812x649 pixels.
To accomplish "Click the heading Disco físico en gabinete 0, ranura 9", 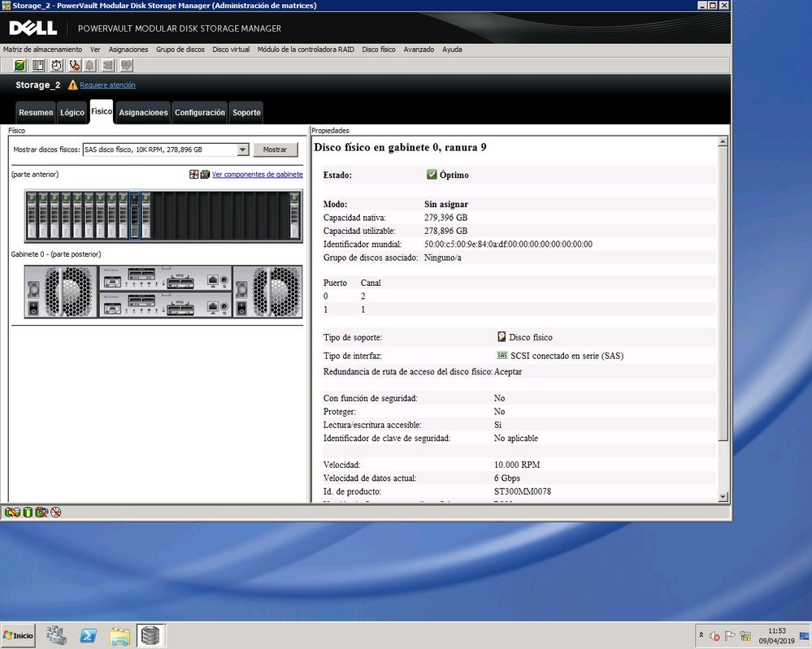I will 400,148.
